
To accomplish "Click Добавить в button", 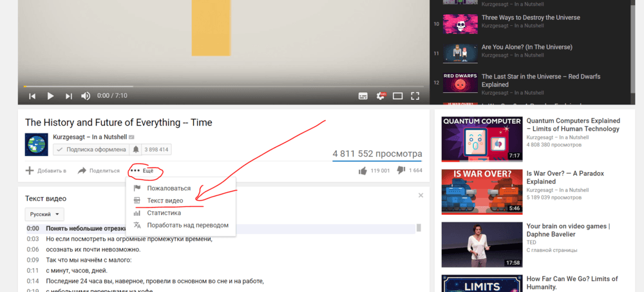I will pos(46,171).
